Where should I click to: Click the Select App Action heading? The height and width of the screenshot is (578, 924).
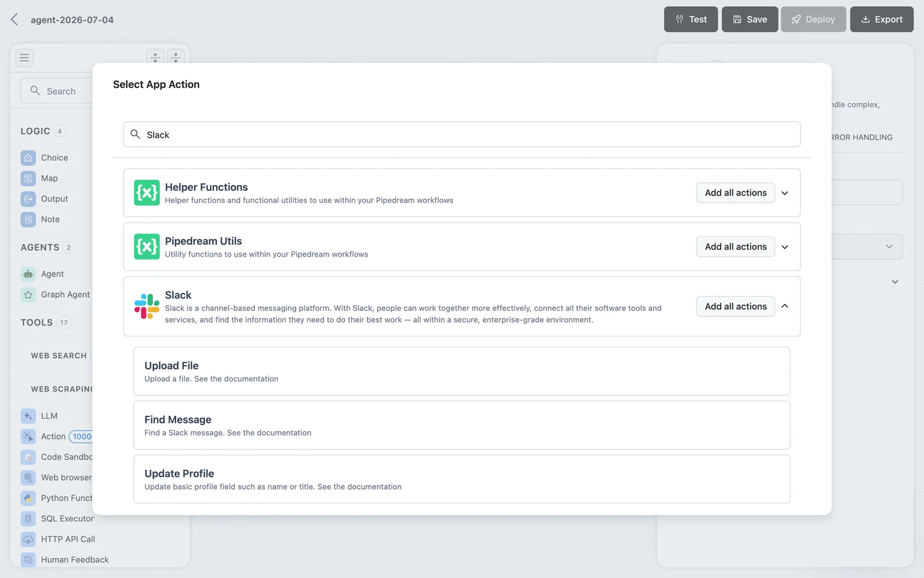tap(157, 84)
